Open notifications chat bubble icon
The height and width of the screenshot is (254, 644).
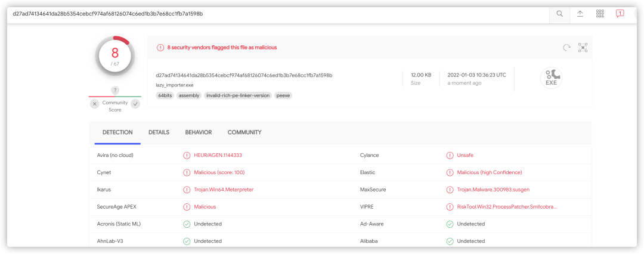point(620,14)
